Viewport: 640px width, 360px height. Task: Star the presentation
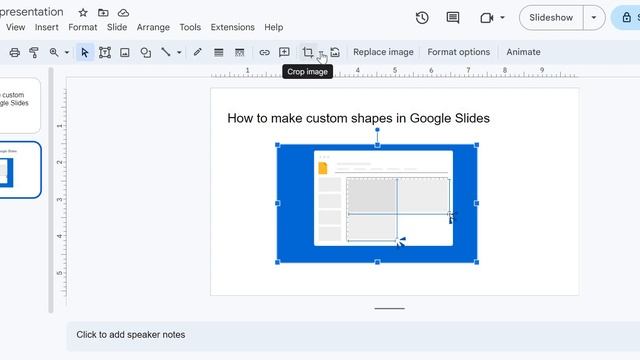[83, 13]
